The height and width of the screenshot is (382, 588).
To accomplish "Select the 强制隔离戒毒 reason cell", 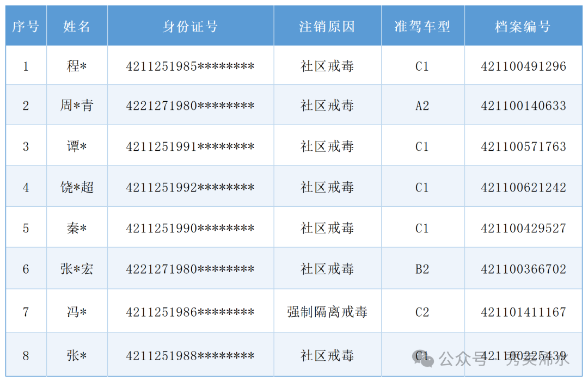I will (327, 312).
